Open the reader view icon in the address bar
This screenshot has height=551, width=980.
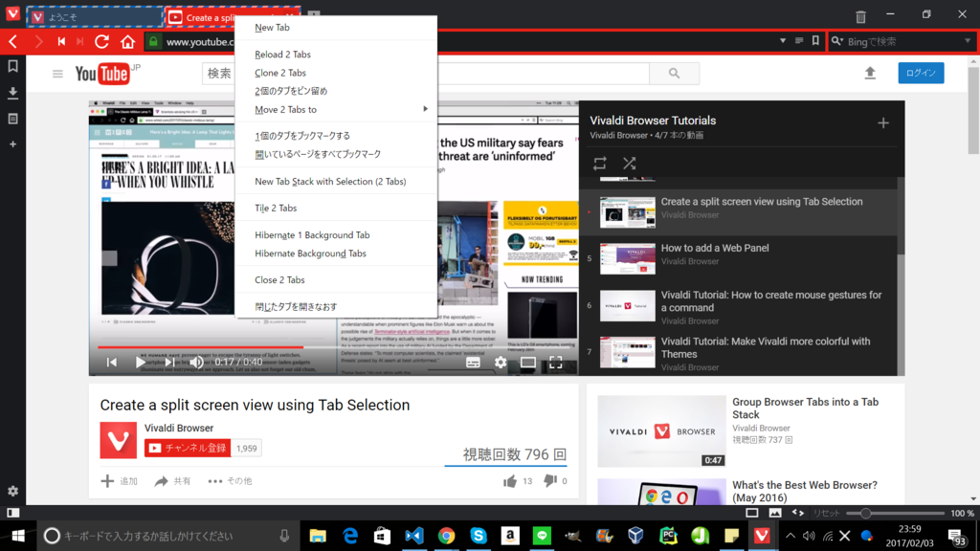(x=799, y=41)
